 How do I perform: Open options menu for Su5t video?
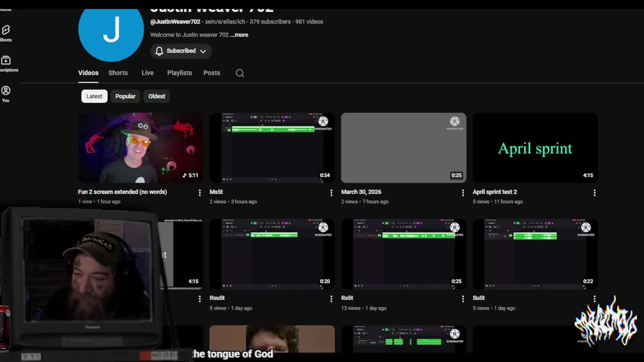coord(595,299)
